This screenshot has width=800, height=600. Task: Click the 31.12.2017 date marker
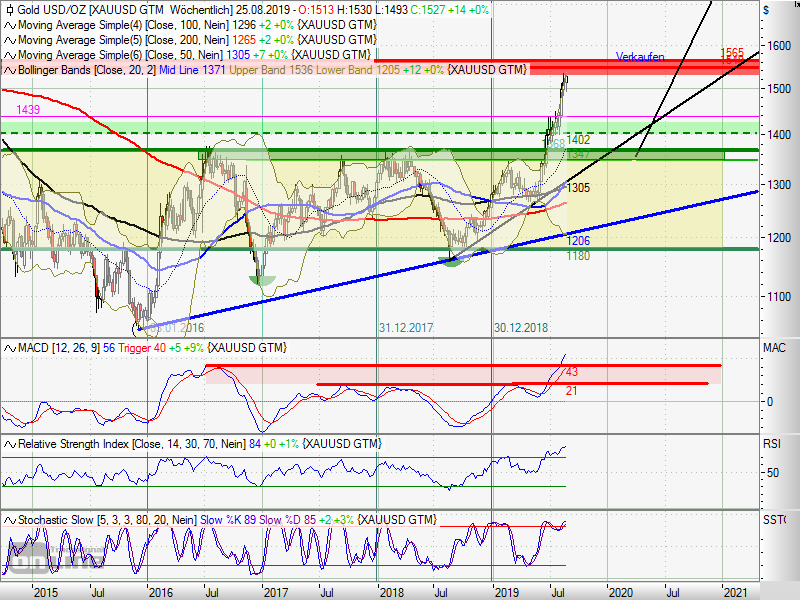[x=406, y=328]
